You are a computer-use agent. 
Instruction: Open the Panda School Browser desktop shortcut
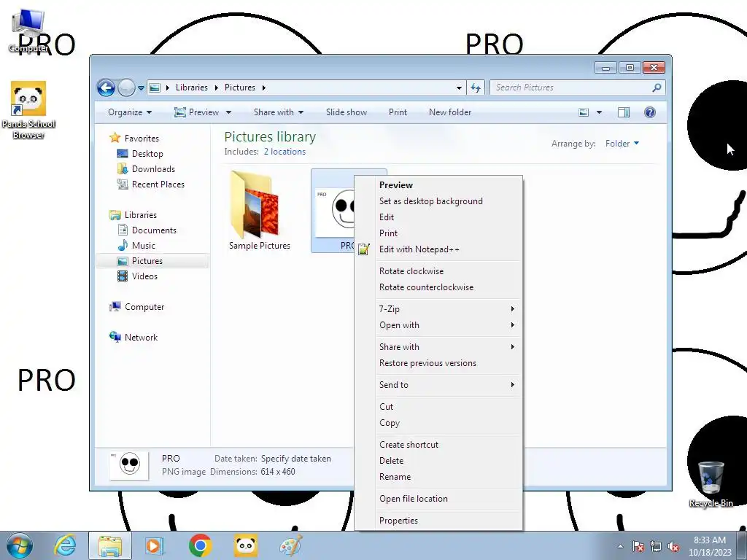(x=28, y=111)
